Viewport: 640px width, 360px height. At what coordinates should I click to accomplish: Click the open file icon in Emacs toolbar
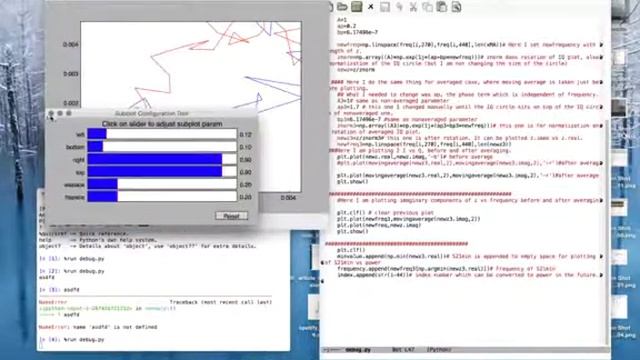click(342, 7)
